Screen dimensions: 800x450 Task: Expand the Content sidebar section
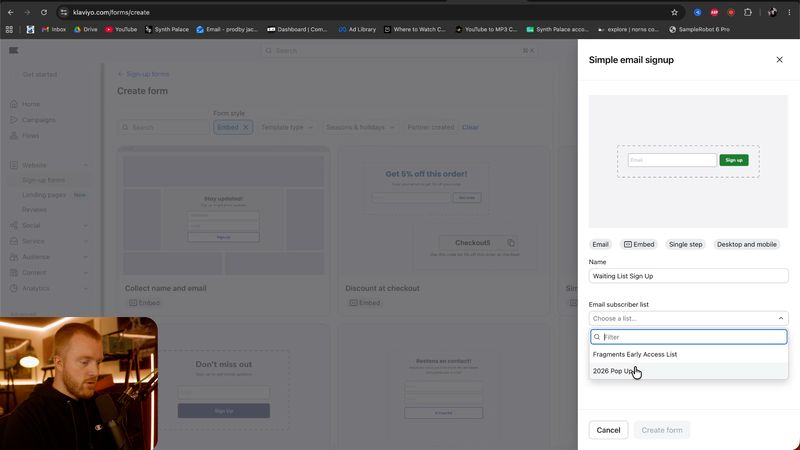[49, 273]
